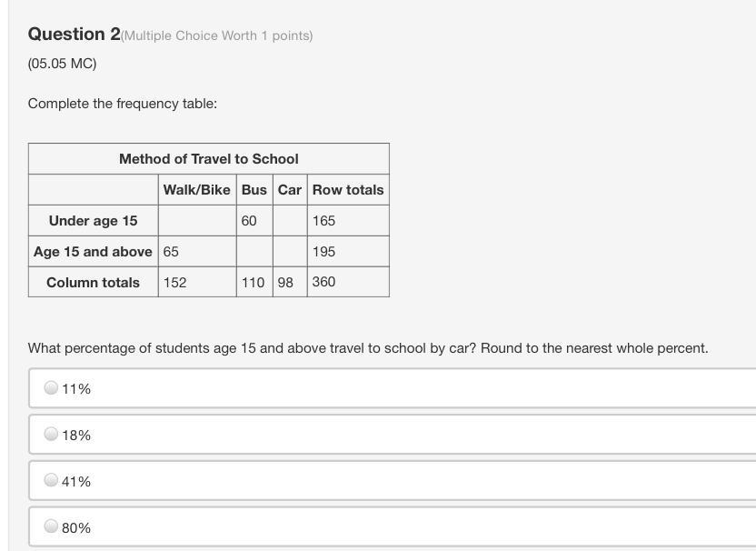Choose the 18% radio option
The height and width of the screenshot is (551, 756).
51,435
